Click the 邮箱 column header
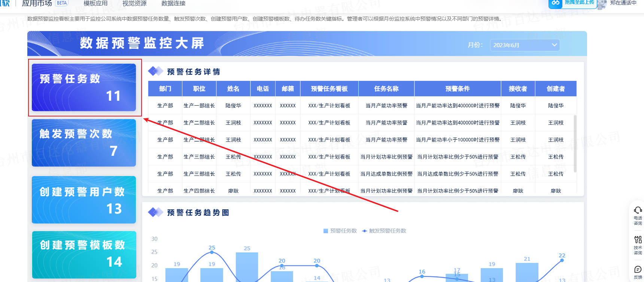Screen dimensions: 644x282 pos(288,89)
